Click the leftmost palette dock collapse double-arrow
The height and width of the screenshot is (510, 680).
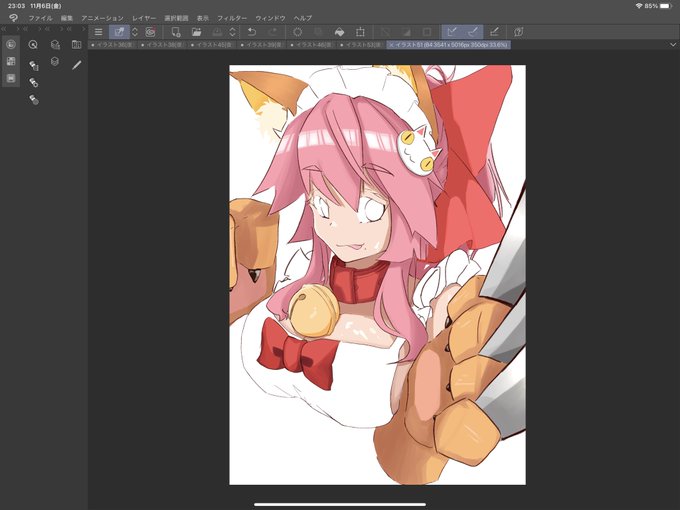(x=4, y=29)
